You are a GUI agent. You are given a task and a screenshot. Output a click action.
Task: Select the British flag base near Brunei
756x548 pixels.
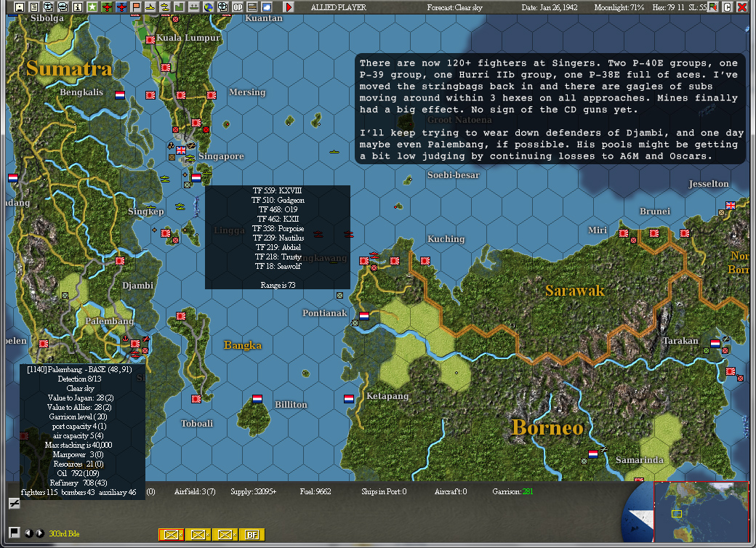pos(731,206)
